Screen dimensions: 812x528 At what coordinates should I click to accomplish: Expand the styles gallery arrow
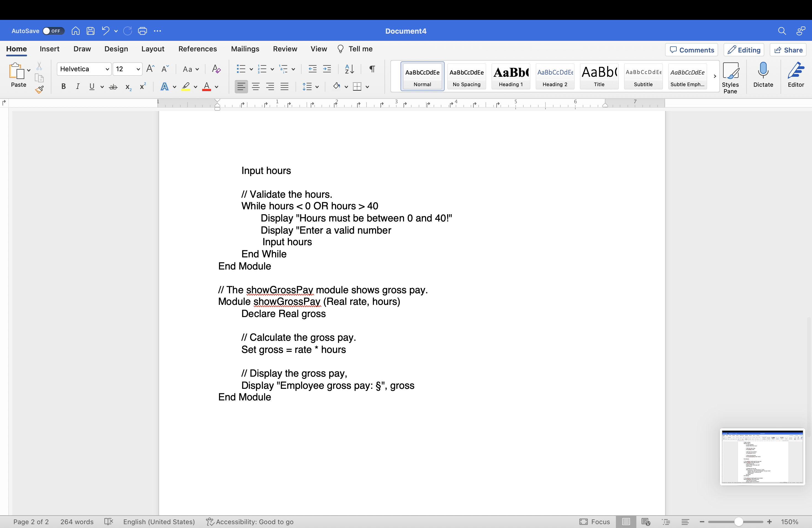coord(715,76)
